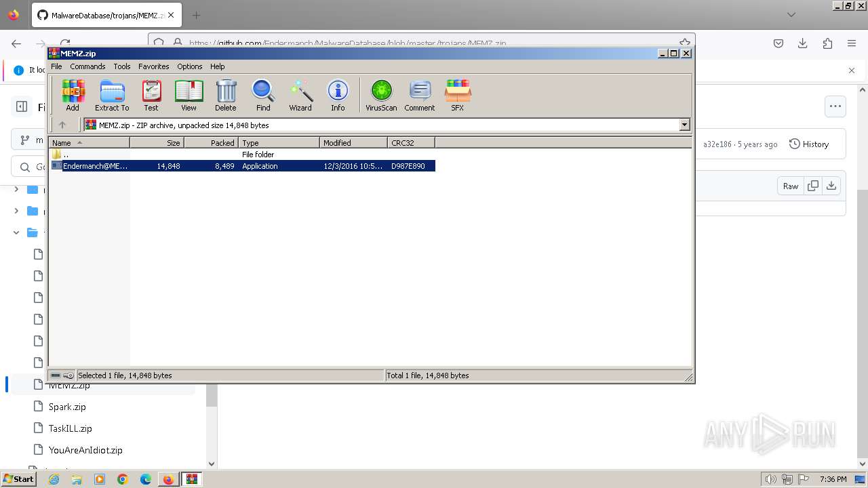The image size is (868, 488).
Task: Select the parent folder '..' row
Action: [x=242, y=155]
